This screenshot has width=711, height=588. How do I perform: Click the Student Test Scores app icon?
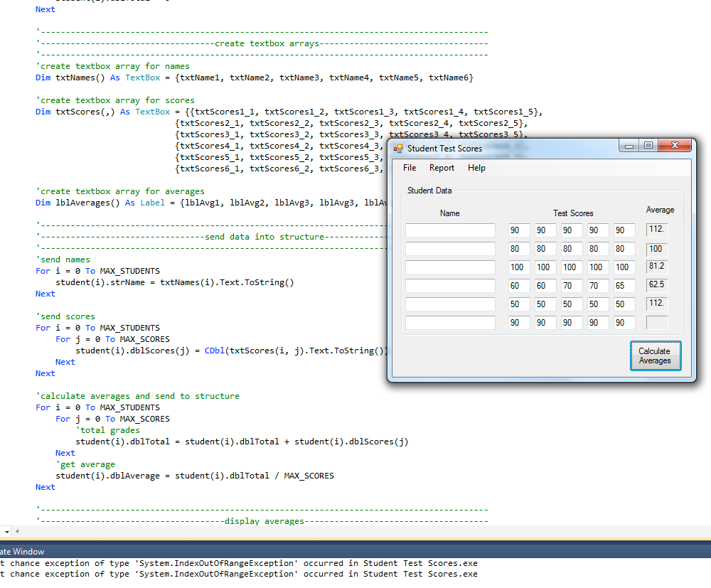tap(398, 149)
